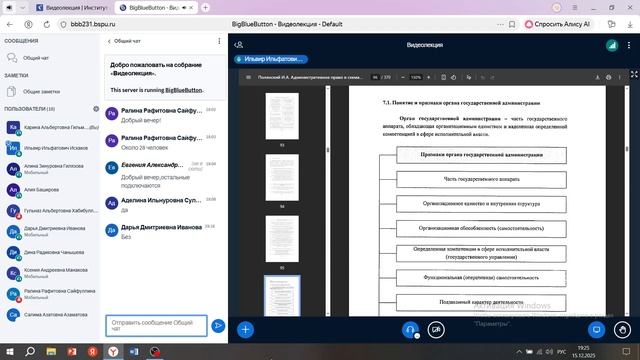Click the PDF fit-to-page icon

pyautogui.click(x=444, y=77)
